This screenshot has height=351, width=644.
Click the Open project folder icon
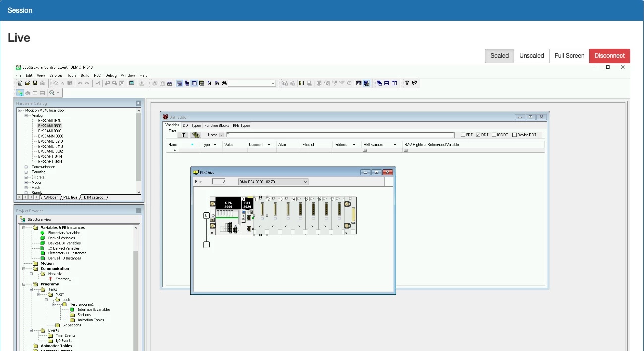(28, 83)
